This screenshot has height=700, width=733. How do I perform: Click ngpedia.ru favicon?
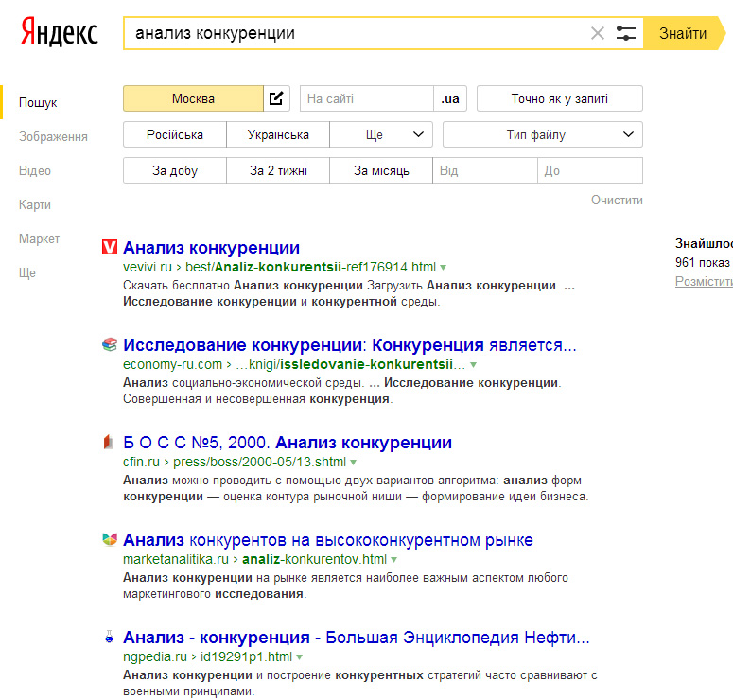click(x=109, y=637)
